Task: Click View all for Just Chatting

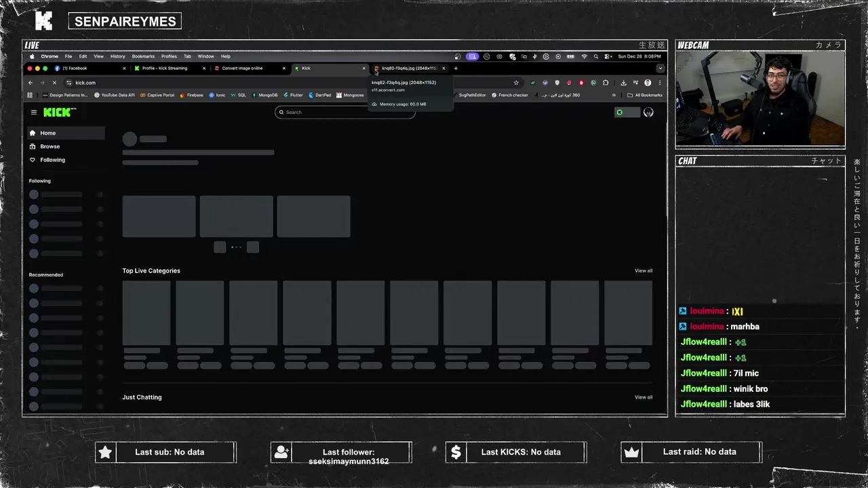Action: coord(644,397)
